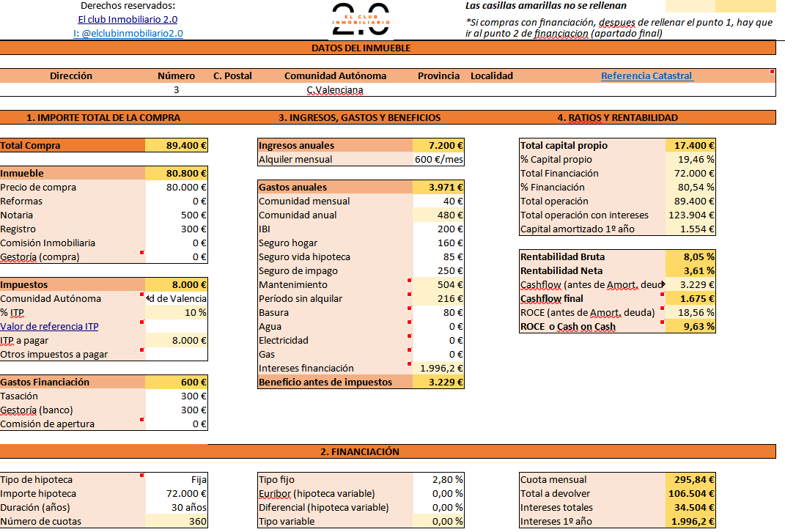Open the Valor de referencia ITP link
The image size is (785, 532).
pyautogui.click(x=49, y=326)
